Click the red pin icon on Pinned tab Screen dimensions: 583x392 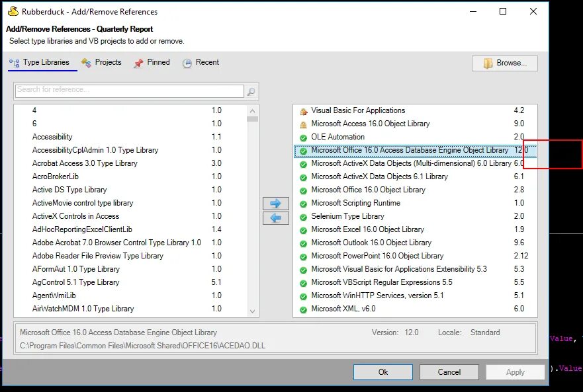pos(138,63)
